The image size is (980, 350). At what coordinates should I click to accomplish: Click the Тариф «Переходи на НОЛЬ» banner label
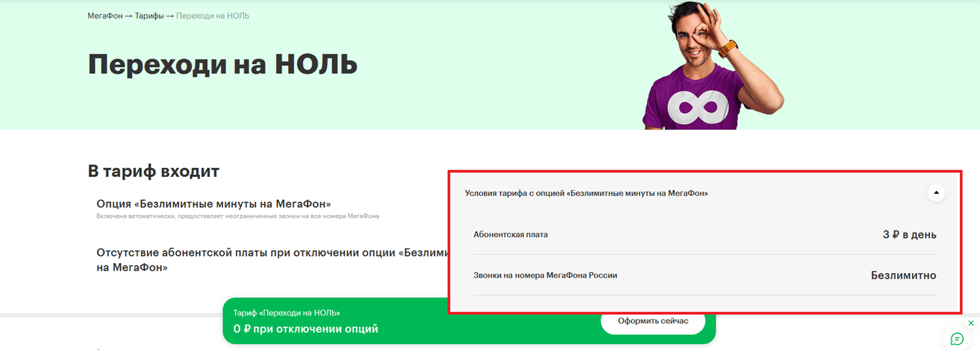click(x=287, y=313)
